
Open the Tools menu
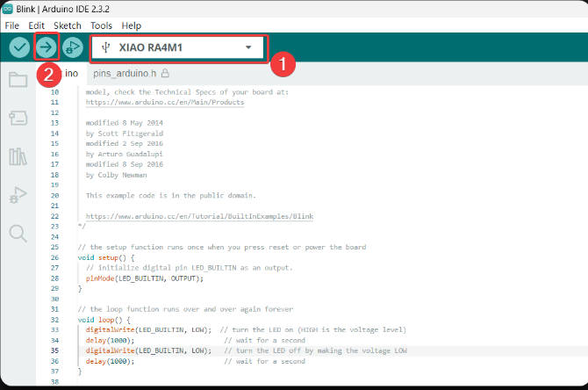[x=101, y=25]
